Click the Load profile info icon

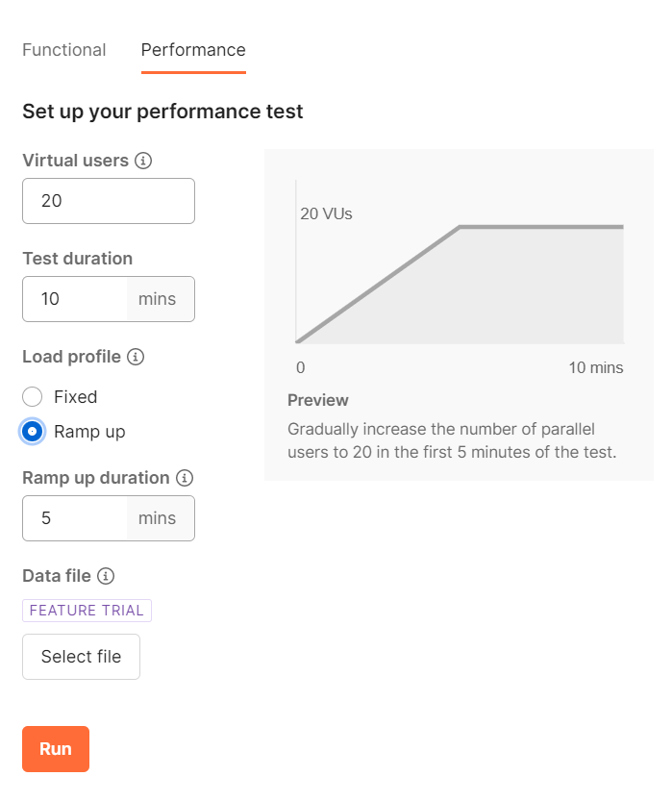[136, 357]
